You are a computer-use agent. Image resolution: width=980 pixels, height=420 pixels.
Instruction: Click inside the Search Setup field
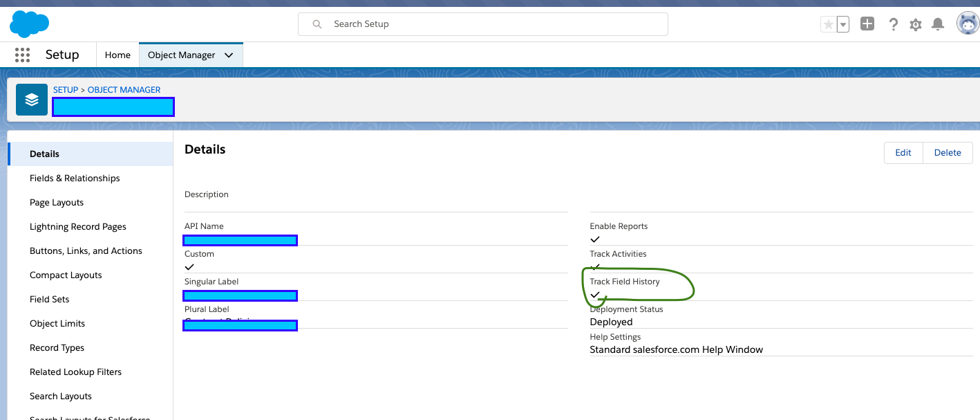482,24
